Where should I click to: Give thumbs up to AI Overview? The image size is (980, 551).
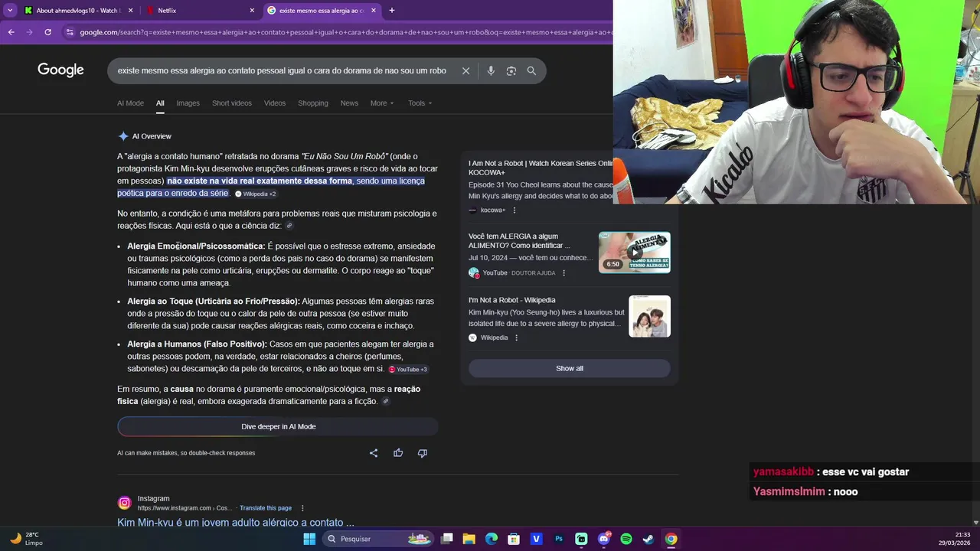click(x=398, y=453)
